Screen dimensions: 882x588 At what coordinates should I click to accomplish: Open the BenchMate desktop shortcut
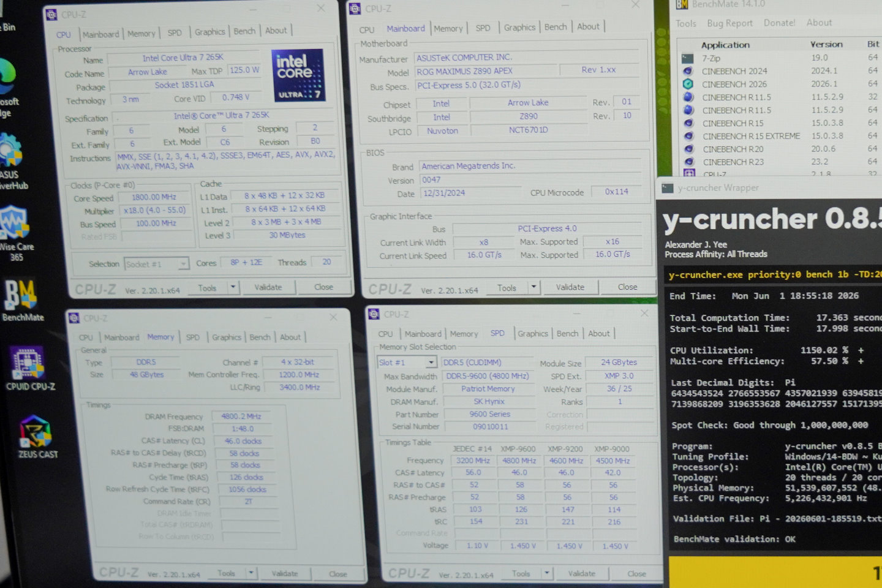[21, 295]
